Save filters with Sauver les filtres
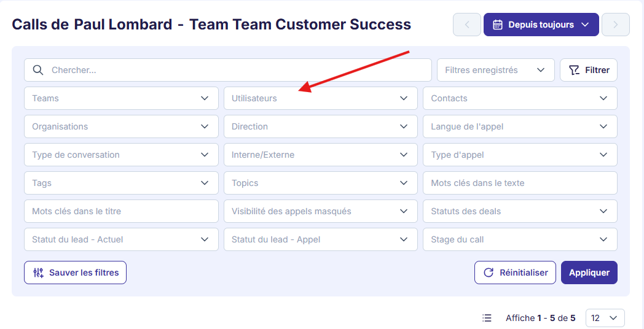This screenshot has height=329, width=644. coord(75,273)
